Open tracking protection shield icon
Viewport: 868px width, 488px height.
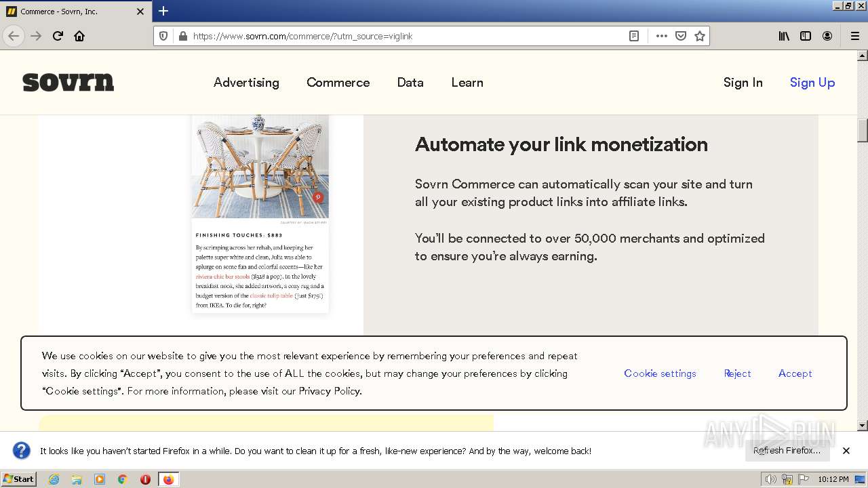tap(163, 36)
